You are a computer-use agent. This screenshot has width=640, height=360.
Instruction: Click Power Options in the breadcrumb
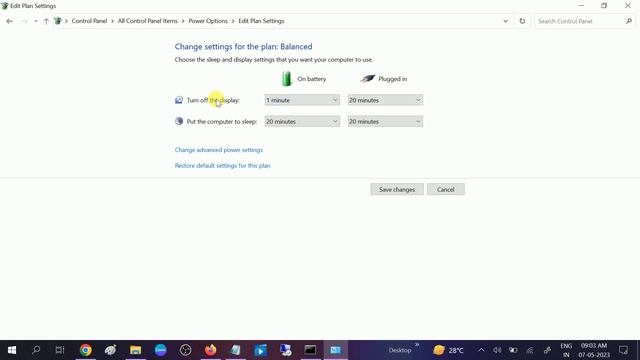[208, 21]
